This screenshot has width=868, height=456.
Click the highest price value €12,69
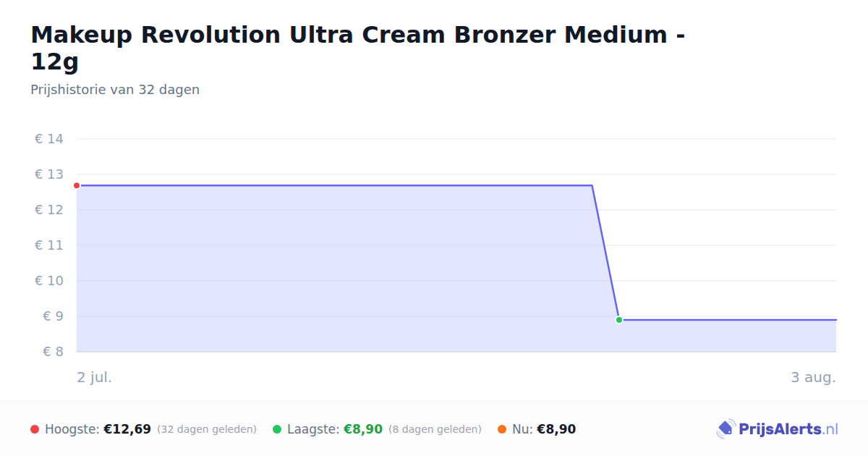[127, 429]
